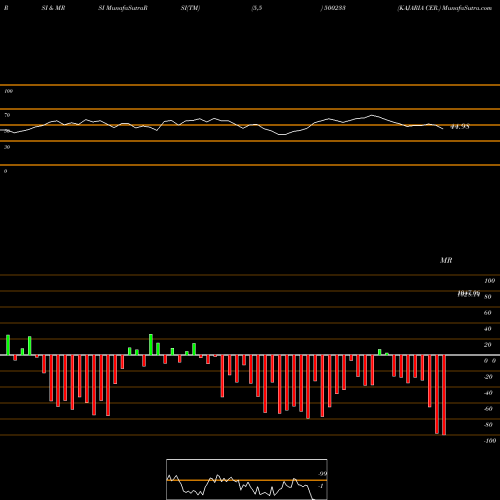Click the '(5,5' parameter text in header

click(257, 8)
